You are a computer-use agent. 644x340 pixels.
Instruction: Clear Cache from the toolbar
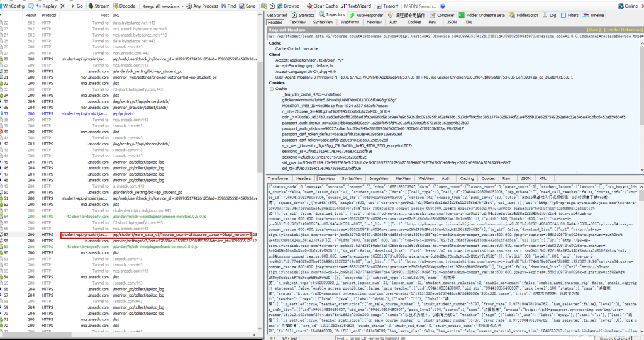323,6
